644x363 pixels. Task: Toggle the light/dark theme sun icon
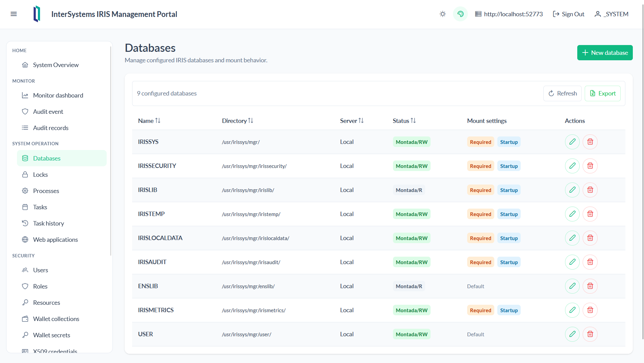pyautogui.click(x=442, y=14)
